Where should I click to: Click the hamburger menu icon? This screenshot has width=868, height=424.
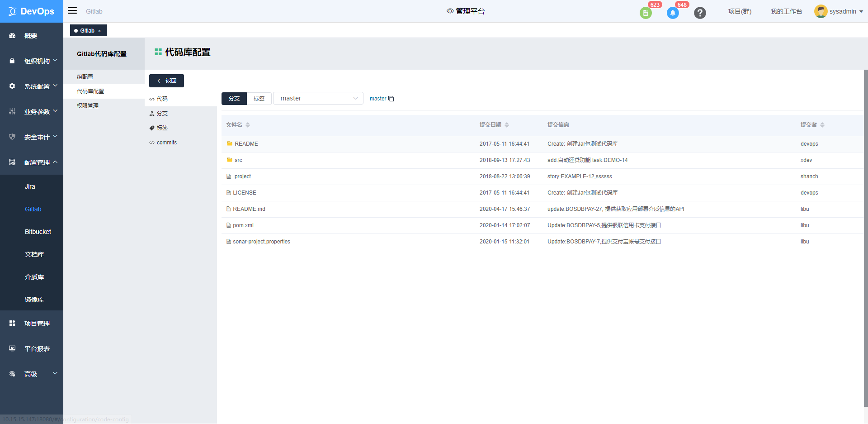click(x=72, y=10)
